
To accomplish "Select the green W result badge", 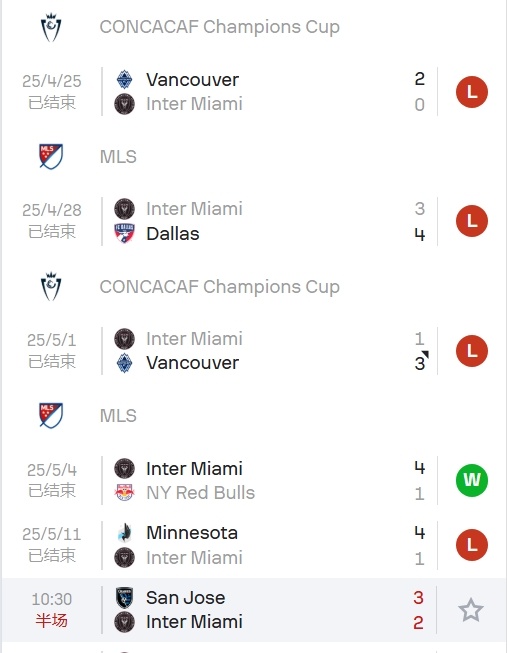I will click(x=472, y=480).
